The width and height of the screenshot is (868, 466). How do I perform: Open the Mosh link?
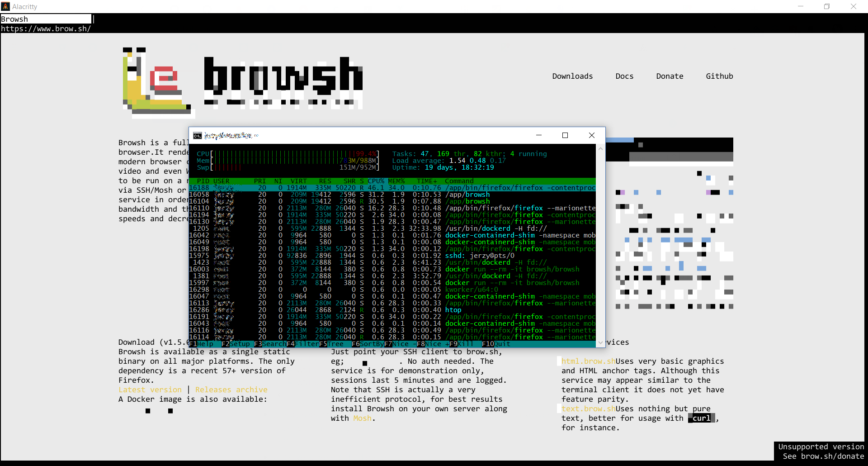(362, 418)
